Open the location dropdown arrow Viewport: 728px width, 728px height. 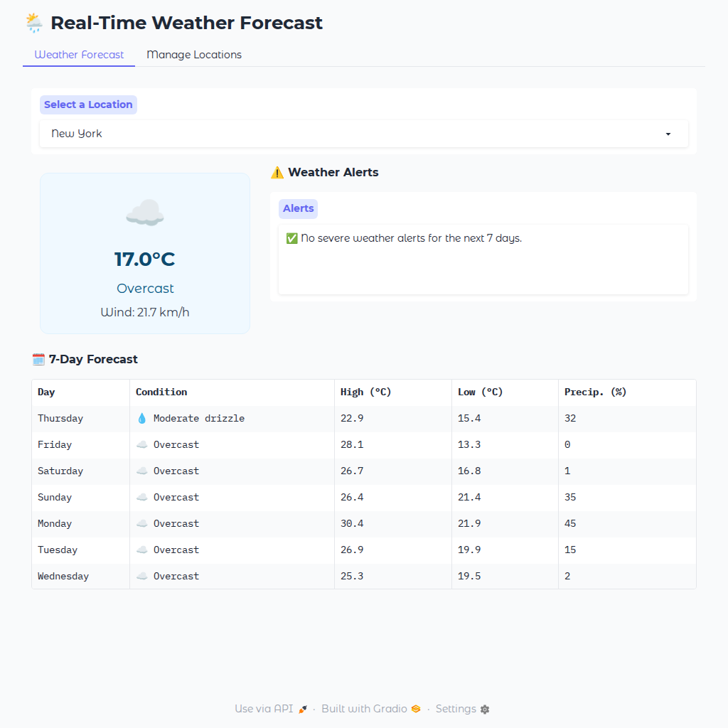point(668,134)
